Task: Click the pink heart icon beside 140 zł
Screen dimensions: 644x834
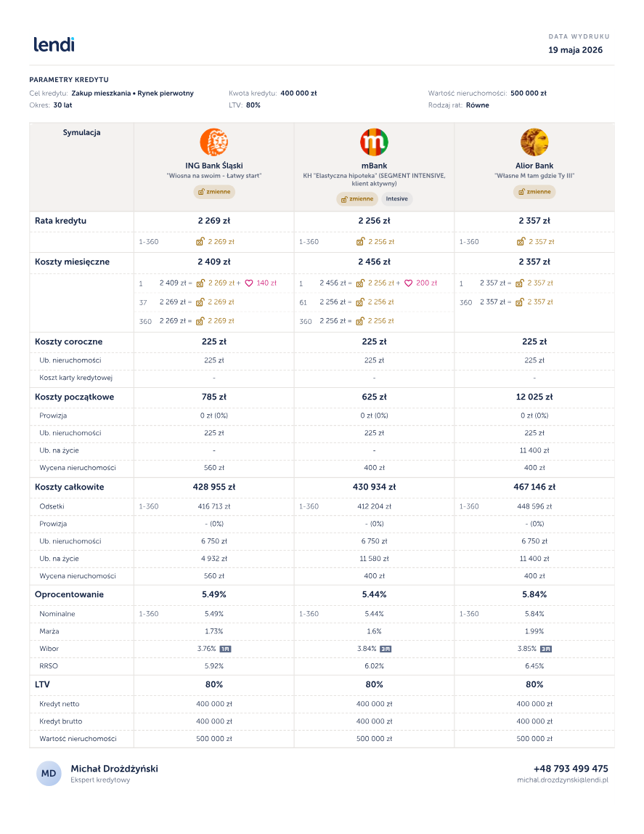Action: click(249, 283)
